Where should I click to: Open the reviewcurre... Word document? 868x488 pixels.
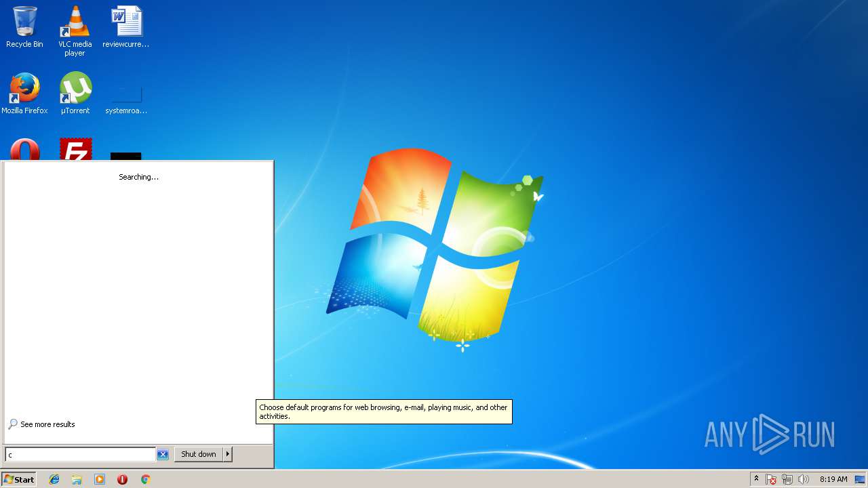[125, 27]
